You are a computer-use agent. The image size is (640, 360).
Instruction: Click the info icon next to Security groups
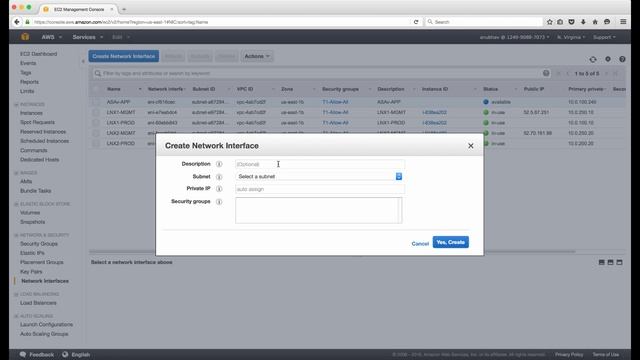pyautogui.click(x=219, y=202)
